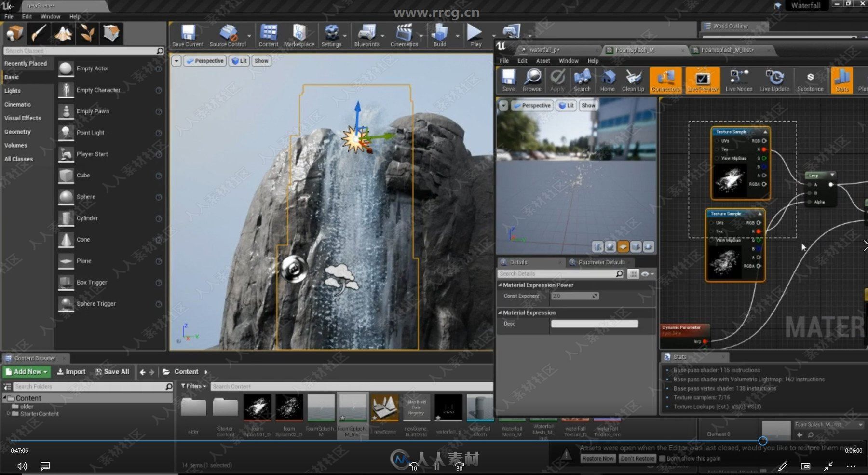Click Browse in material editor toolbar

point(532,80)
